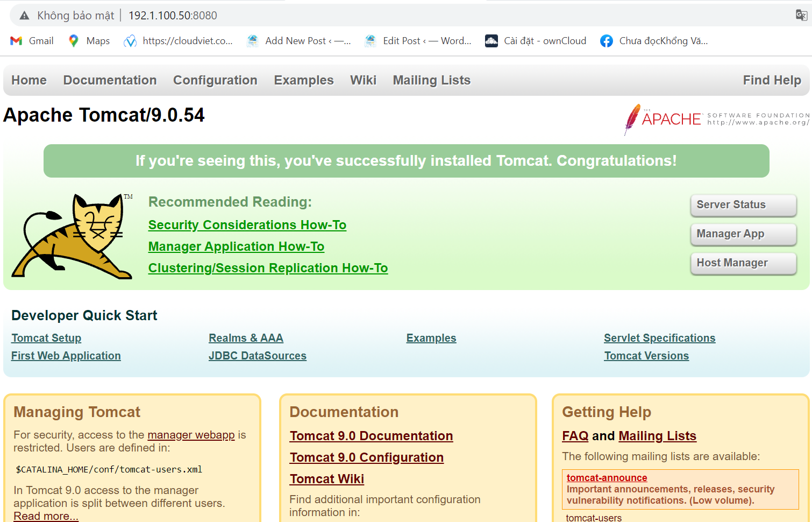The image size is (812, 522).
Task: Click the Apache Tomcat/9.0.54 heading
Action: point(104,115)
